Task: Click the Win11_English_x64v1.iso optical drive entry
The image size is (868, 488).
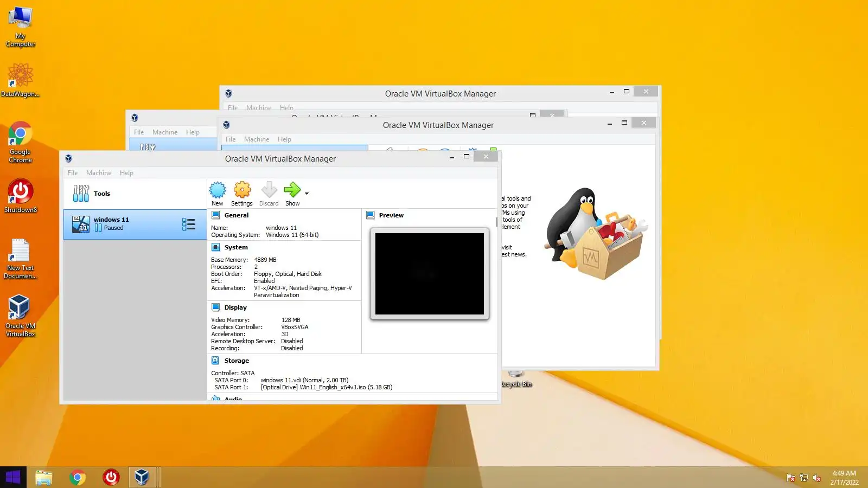Action: click(326, 387)
